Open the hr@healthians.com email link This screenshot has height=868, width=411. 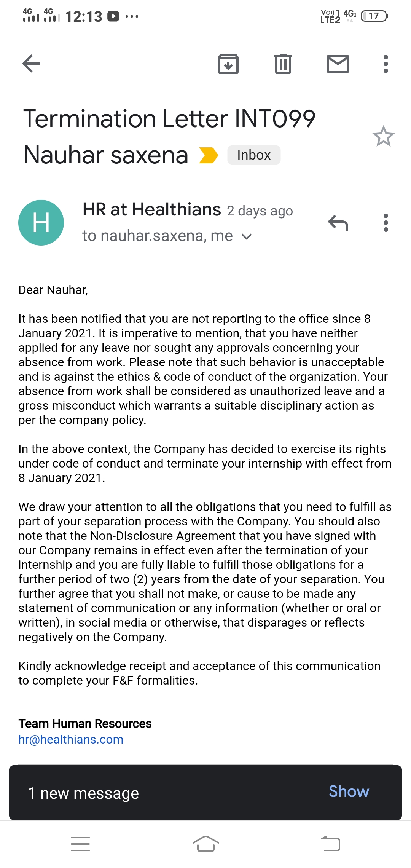coord(71,739)
